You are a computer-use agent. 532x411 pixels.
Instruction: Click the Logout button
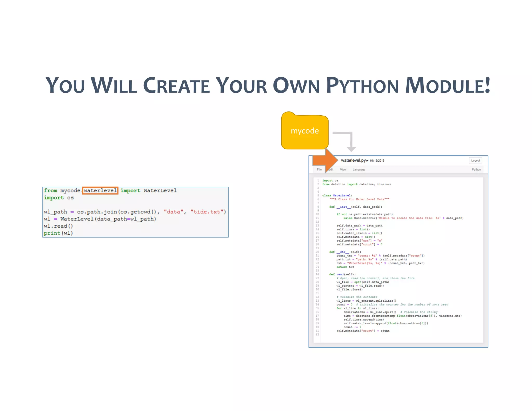(x=475, y=161)
